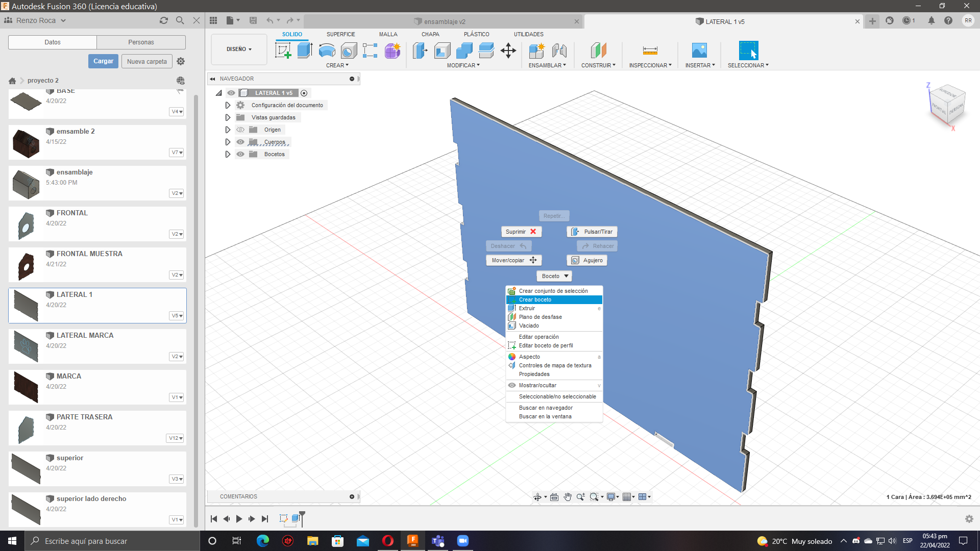Viewport: 980px width, 551px height.
Task: Open the Pan hand tool
Action: (568, 497)
